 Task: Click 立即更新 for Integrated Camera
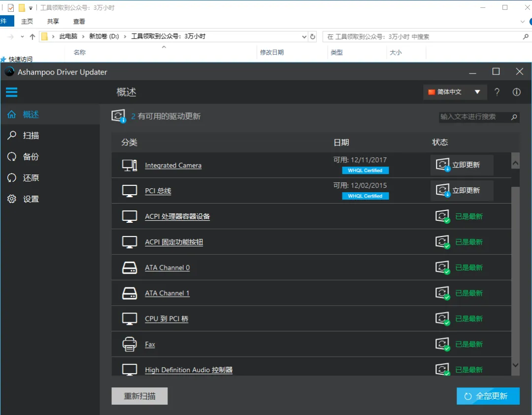click(462, 165)
